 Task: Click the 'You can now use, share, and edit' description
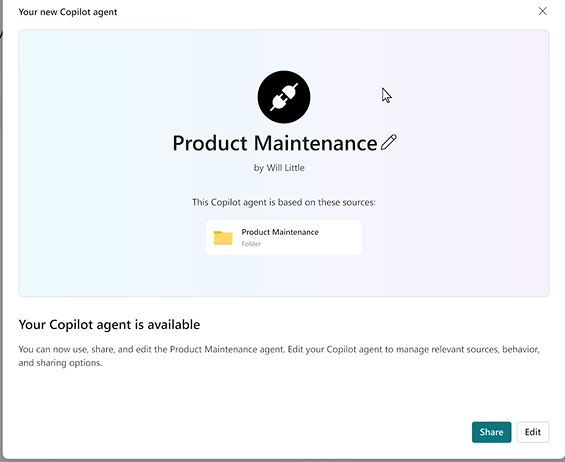279,356
